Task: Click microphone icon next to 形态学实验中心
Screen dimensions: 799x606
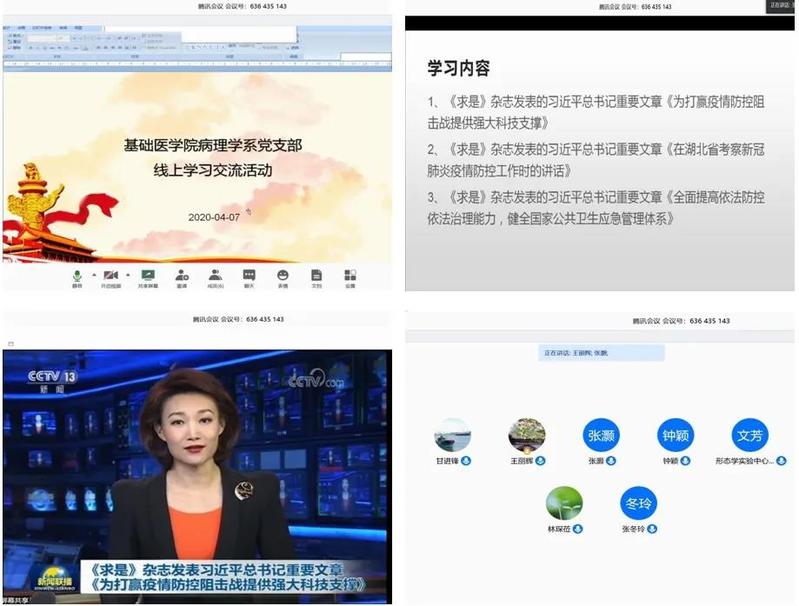Action: [781, 461]
